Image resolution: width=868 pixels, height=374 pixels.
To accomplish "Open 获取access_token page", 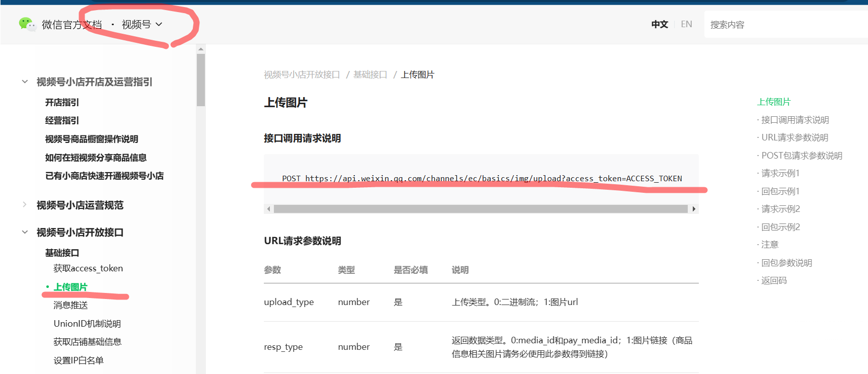I will 88,268.
